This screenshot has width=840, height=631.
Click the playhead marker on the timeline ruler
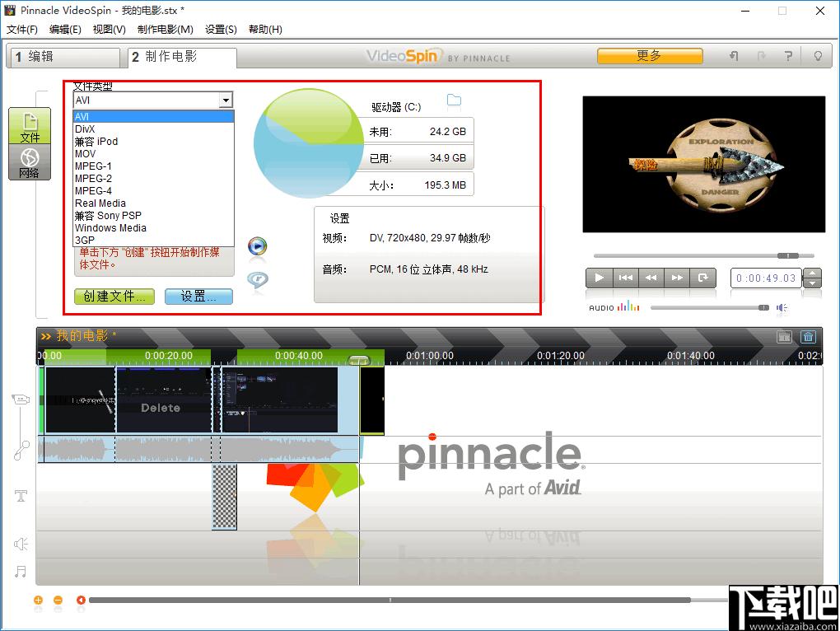(359, 360)
